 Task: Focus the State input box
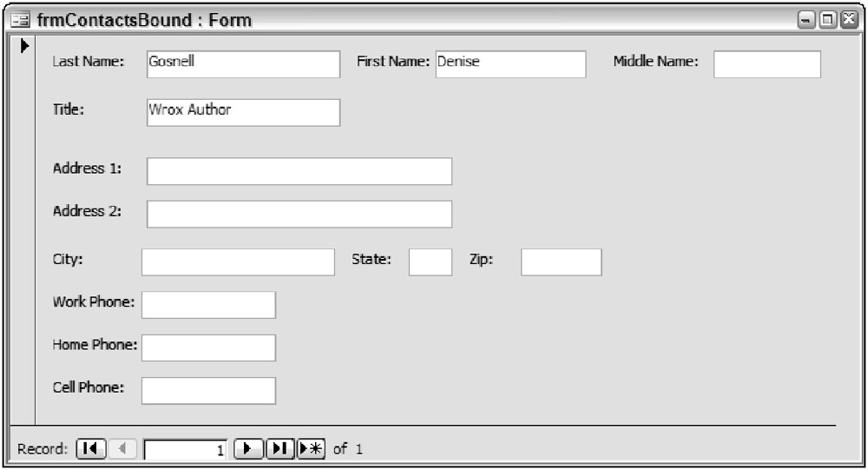coord(431,261)
